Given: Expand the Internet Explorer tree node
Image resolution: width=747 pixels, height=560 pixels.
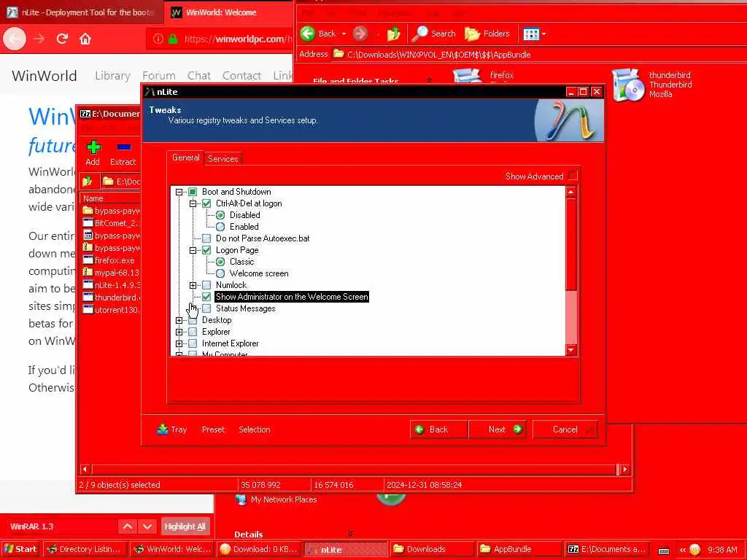Looking at the screenshot, I should coord(179,343).
